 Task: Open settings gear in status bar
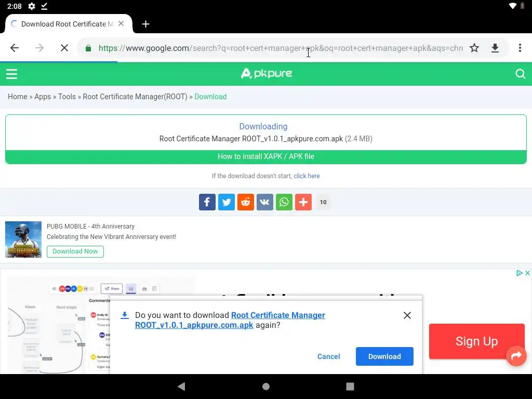coord(32,6)
